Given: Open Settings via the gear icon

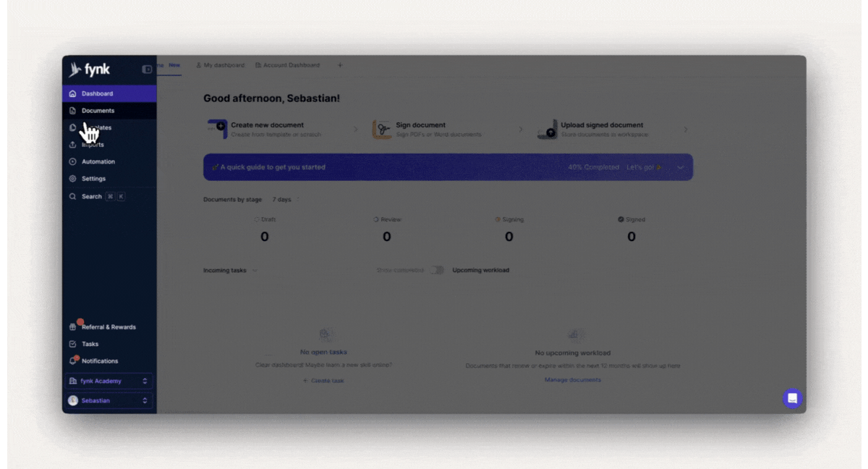Looking at the screenshot, I should [x=73, y=179].
